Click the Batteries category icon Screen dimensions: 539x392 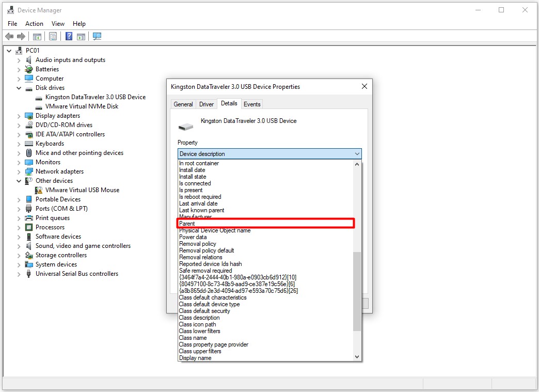click(29, 69)
